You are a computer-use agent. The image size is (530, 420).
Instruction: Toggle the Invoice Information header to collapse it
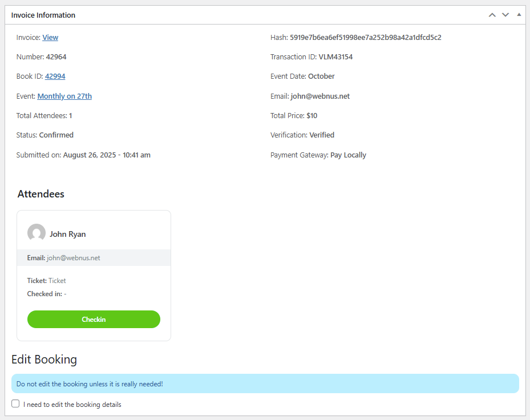tap(43, 15)
